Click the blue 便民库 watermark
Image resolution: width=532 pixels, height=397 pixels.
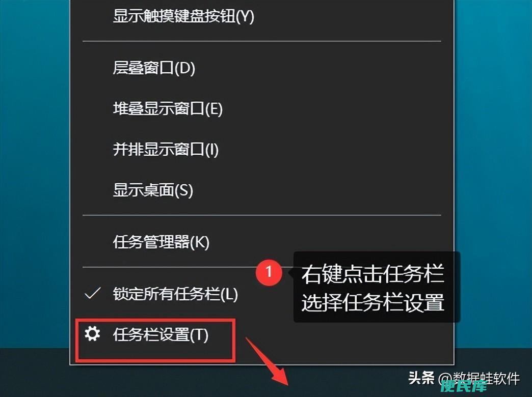pos(464,386)
